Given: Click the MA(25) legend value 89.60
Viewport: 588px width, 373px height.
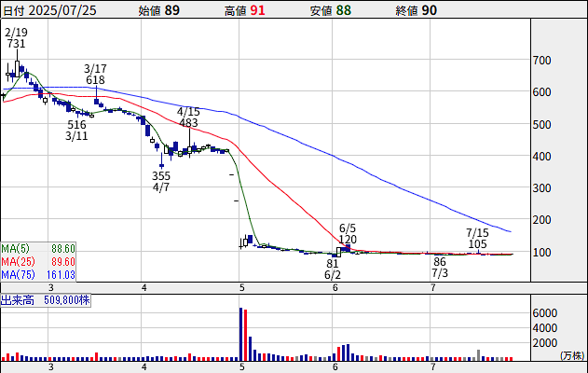Looking at the screenshot, I should [63, 261].
